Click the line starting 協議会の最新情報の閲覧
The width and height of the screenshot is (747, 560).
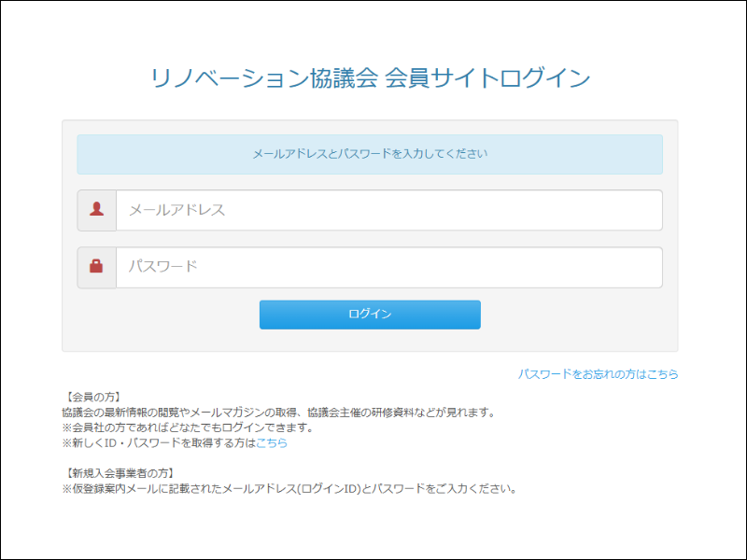[x=280, y=413]
